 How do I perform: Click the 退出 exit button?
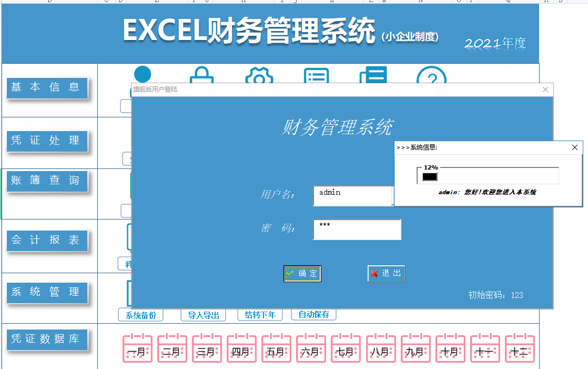386,273
